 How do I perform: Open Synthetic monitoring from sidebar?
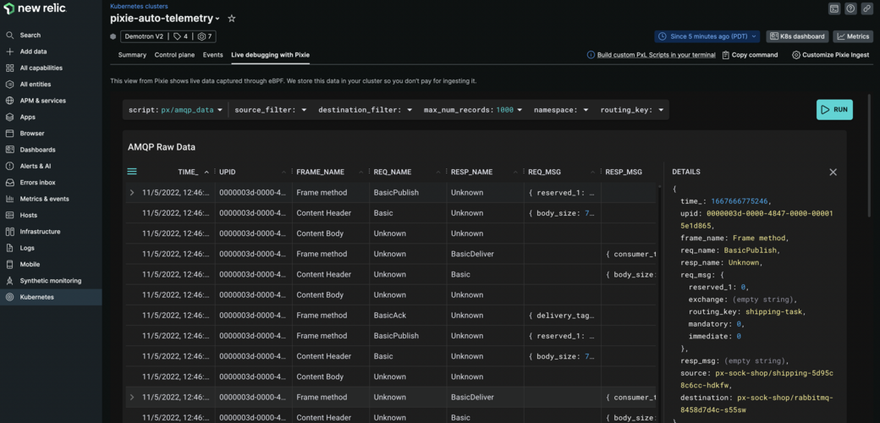tap(50, 281)
